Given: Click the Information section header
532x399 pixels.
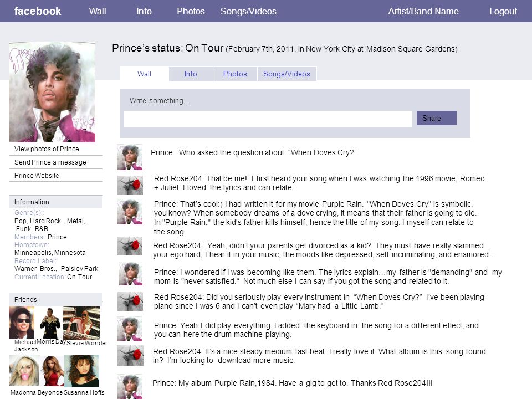Looking at the screenshot, I should [55, 202].
